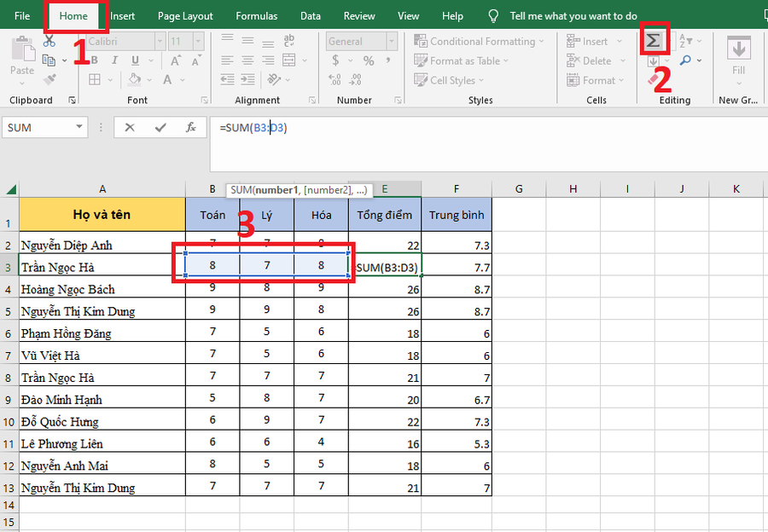768x532 pixels.
Task: Open the font size dropdown
Action: pyautogui.click(x=198, y=42)
